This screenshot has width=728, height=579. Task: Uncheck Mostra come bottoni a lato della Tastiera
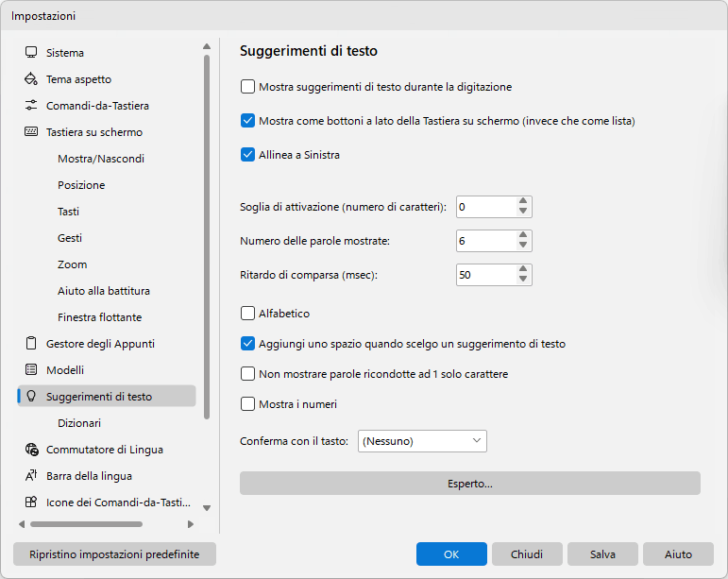(247, 121)
